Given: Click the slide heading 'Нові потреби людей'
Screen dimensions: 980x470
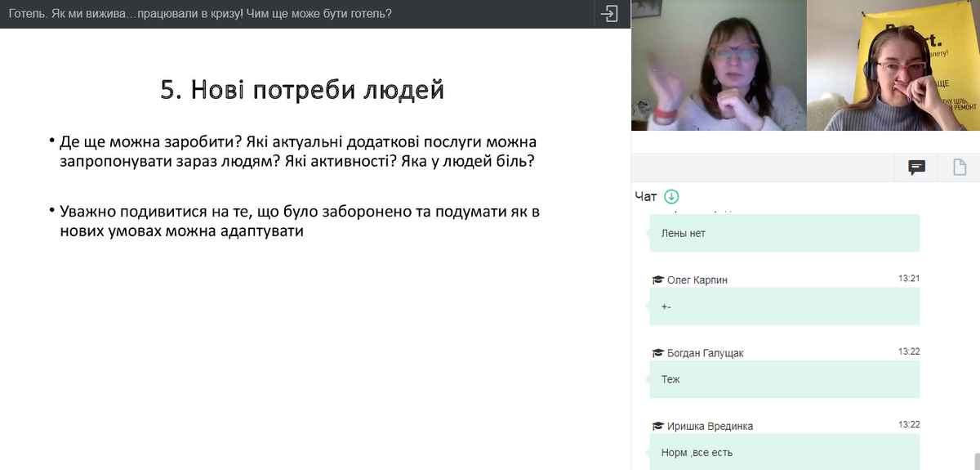Looking at the screenshot, I should 302,90.
